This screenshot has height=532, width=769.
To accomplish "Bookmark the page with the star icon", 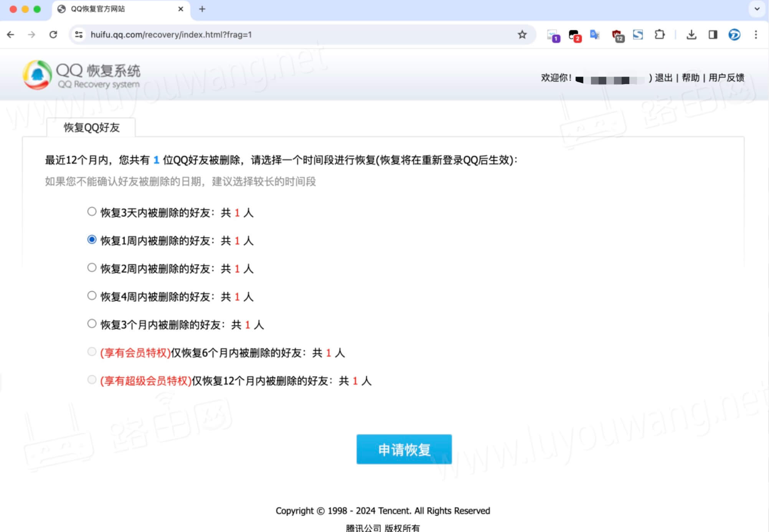I will (x=522, y=35).
